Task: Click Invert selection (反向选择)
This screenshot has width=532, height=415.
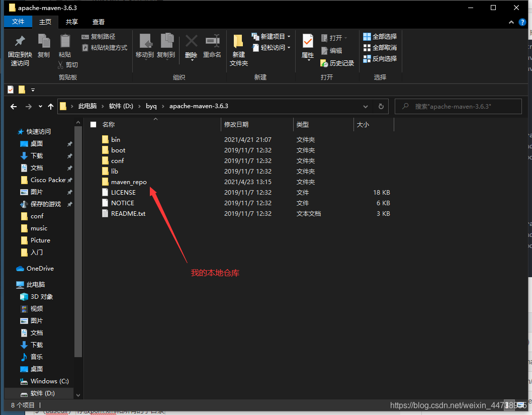Action: pos(380,59)
